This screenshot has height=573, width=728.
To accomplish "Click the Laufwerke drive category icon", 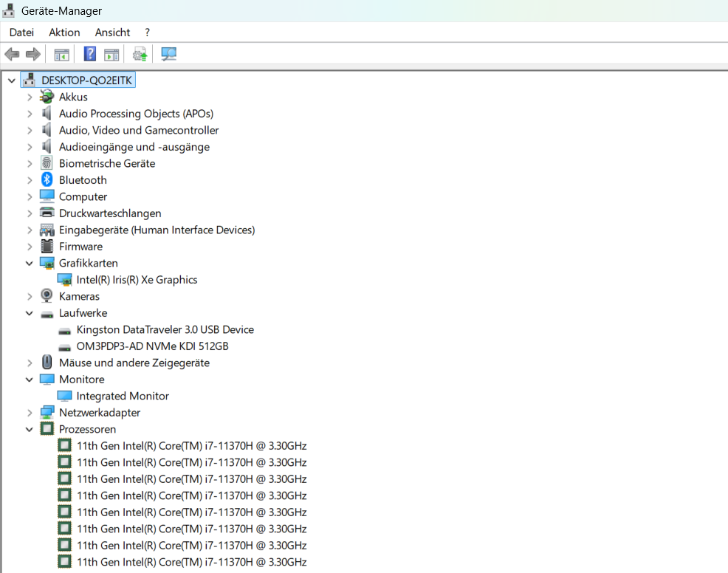I will pos(47,314).
